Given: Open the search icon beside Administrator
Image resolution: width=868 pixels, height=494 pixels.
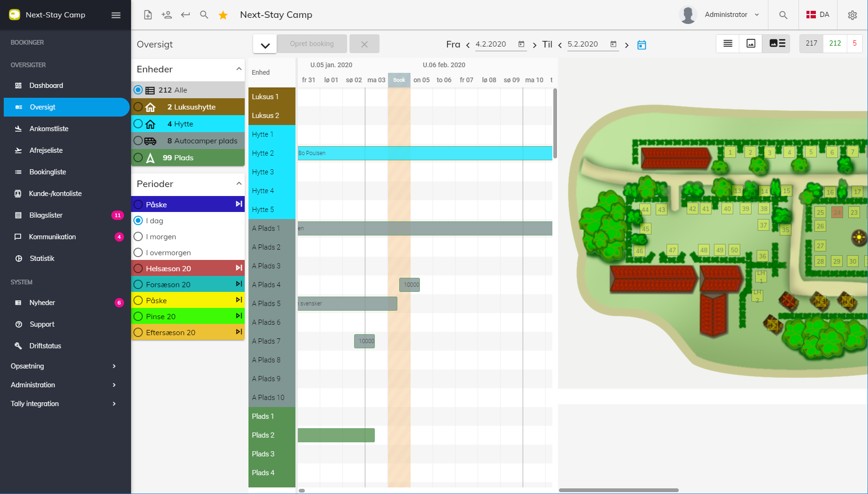Looking at the screenshot, I should [783, 15].
